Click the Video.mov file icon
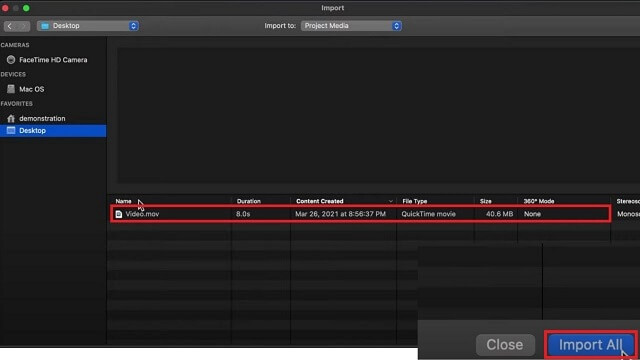The height and width of the screenshot is (360, 640). click(119, 214)
